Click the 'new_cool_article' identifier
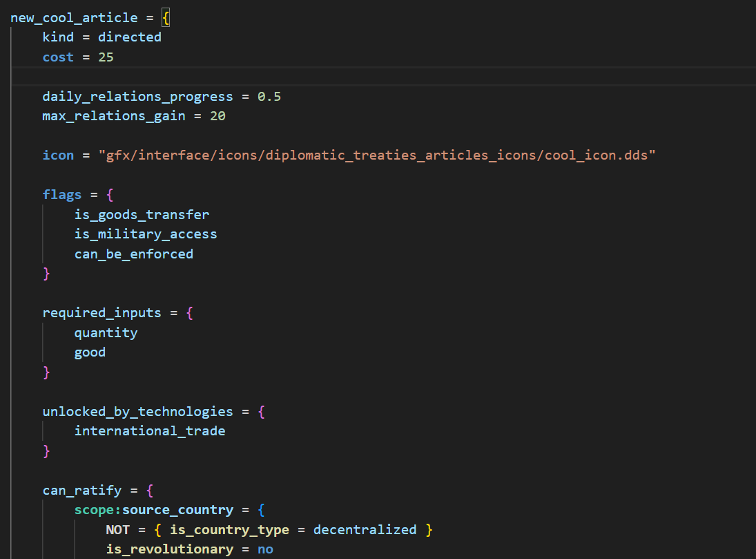 click(75, 18)
